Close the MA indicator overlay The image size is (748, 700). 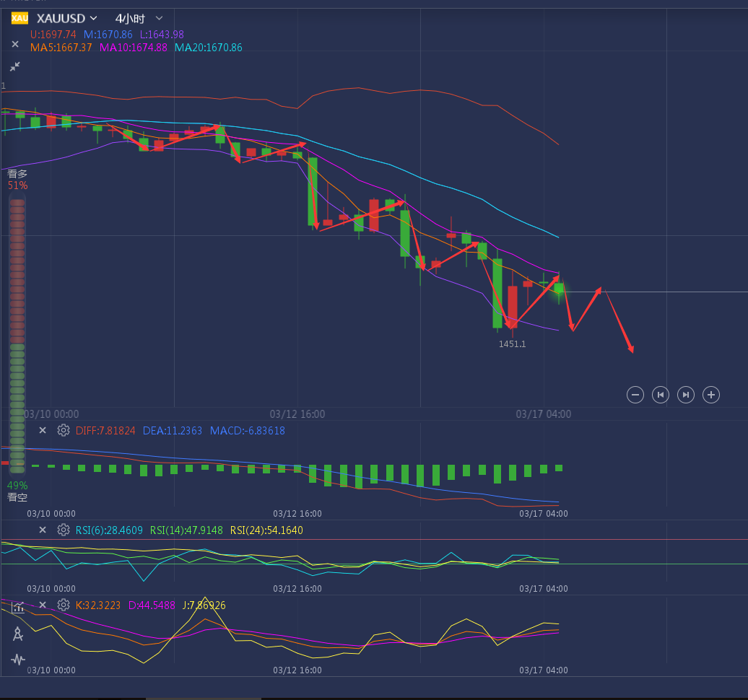pyautogui.click(x=15, y=44)
